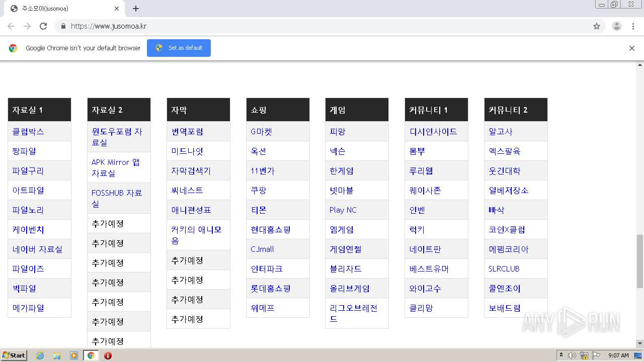644x362 pixels.
Task: Open the 현대홈쇼핑 link
Action: pyautogui.click(x=271, y=229)
